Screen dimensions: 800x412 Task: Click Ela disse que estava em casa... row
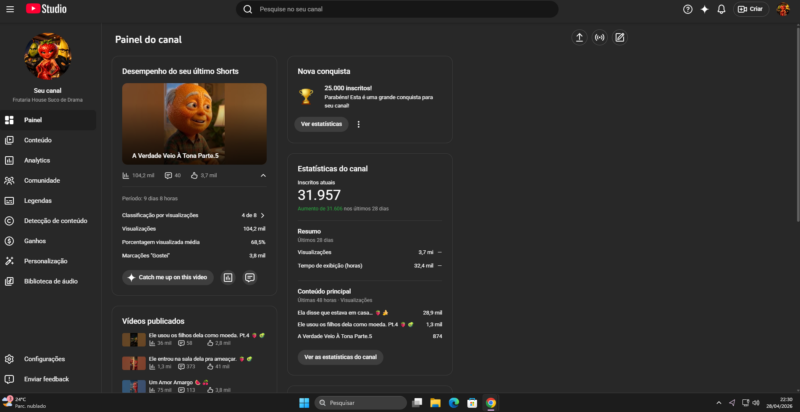[x=370, y=313]
